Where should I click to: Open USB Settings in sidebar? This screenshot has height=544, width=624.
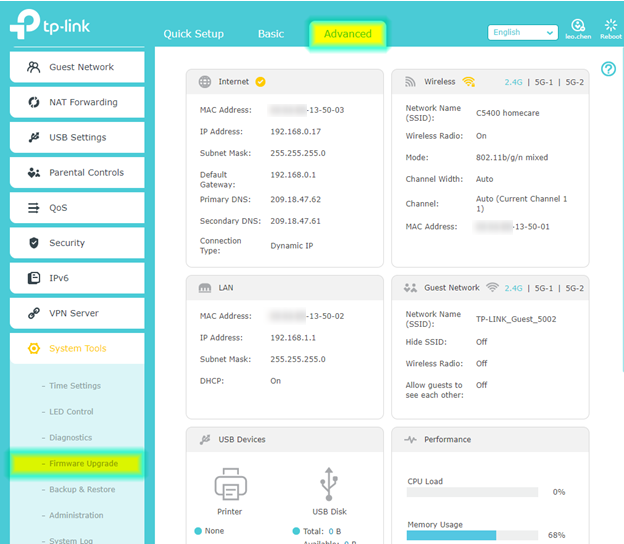tap(77, 137)
